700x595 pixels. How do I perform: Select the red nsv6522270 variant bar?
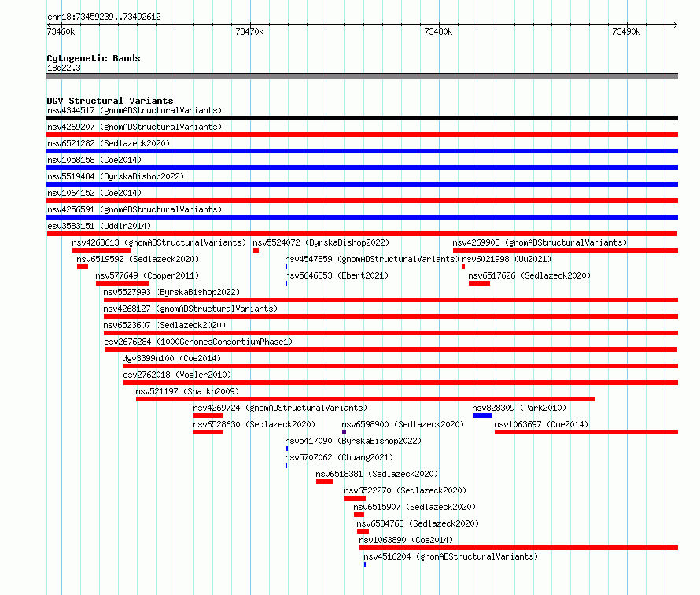coord(355,498)
